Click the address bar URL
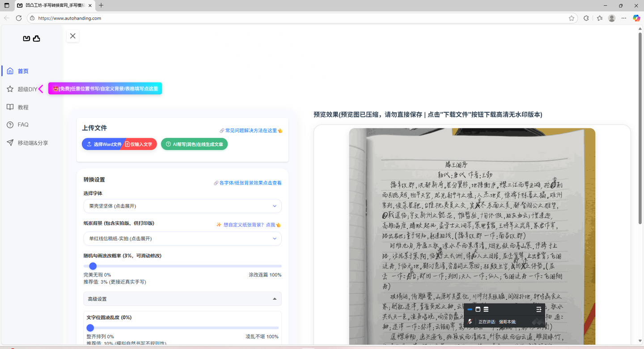Screen dimensions: 644x349 tap(70, 18)
